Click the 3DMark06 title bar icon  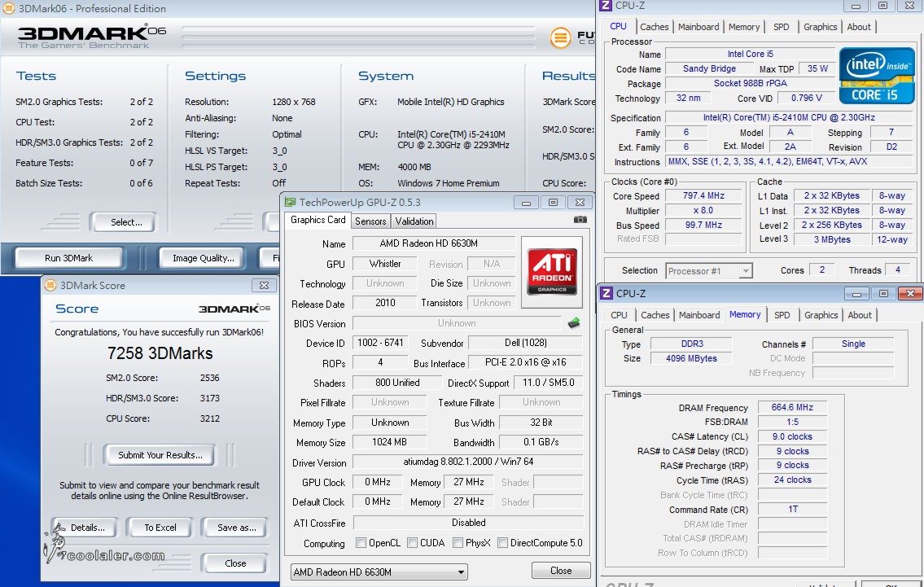(x=9, y=8)
